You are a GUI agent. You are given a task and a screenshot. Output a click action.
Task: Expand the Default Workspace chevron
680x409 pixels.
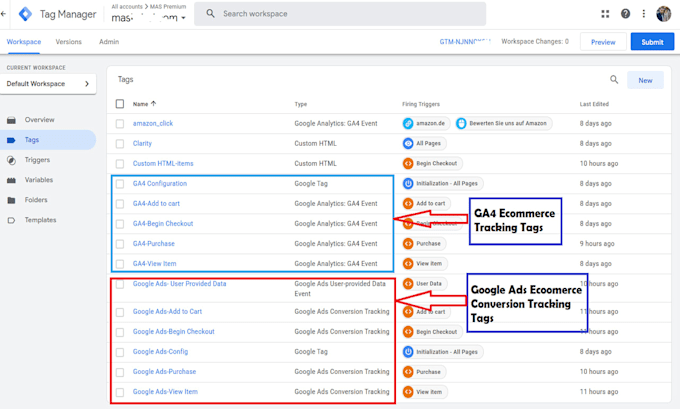(x=87, y=84)
